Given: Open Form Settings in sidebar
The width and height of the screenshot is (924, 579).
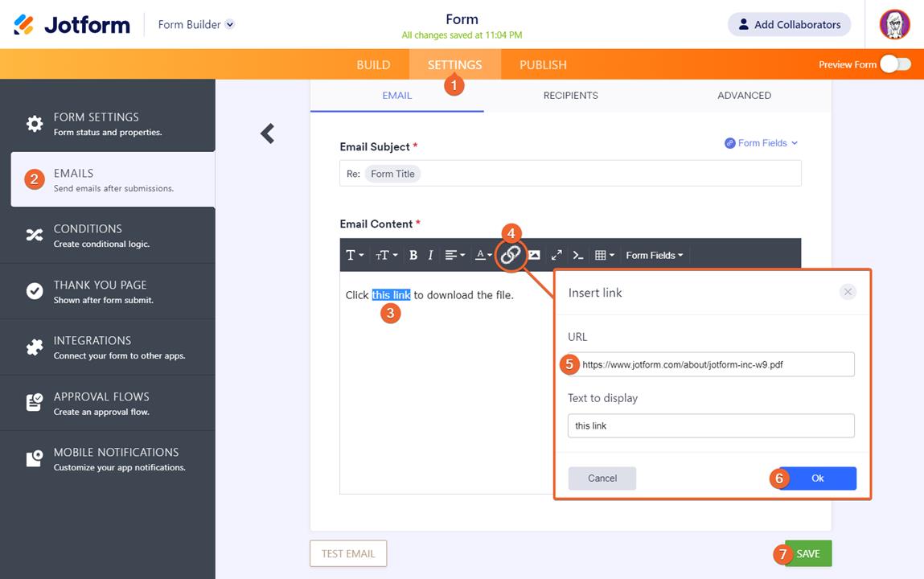Looking at the screenshot, I should point(108,124).
